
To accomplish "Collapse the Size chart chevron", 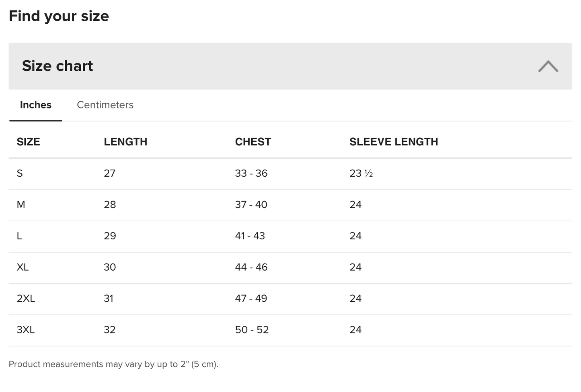I will click(548, 66).
